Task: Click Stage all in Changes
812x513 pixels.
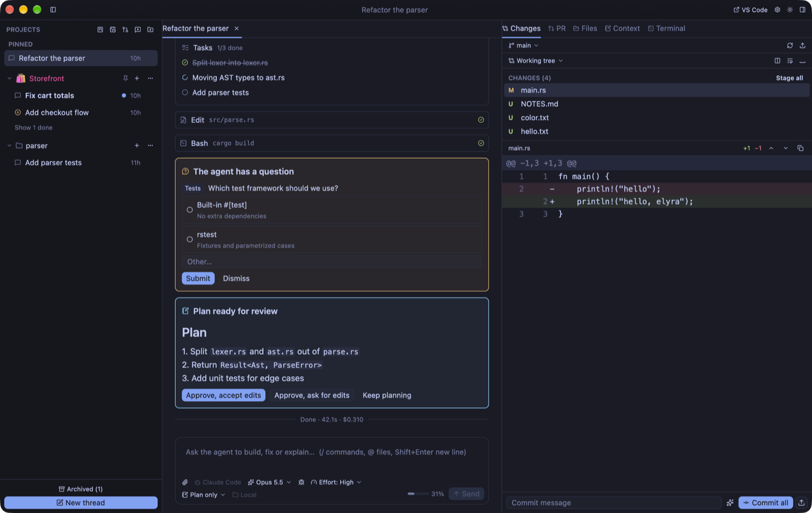Action: (x=789, y=78)
